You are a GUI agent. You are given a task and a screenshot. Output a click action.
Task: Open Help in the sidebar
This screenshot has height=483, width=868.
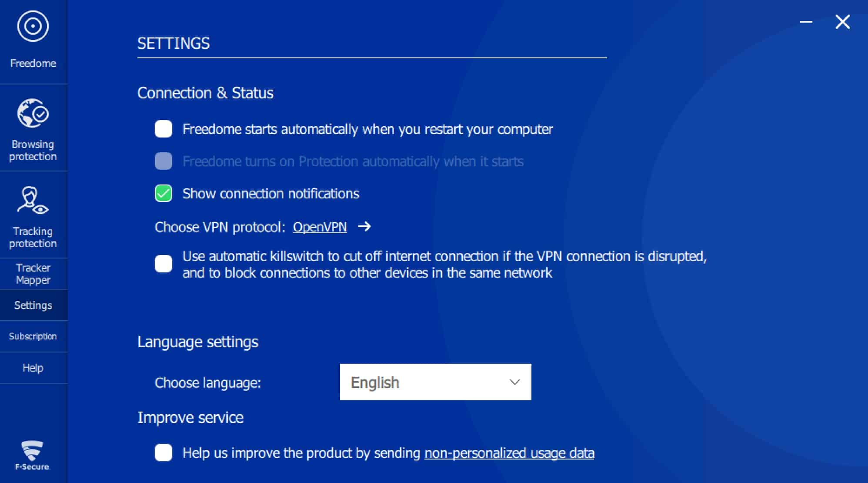coord(33,368)
